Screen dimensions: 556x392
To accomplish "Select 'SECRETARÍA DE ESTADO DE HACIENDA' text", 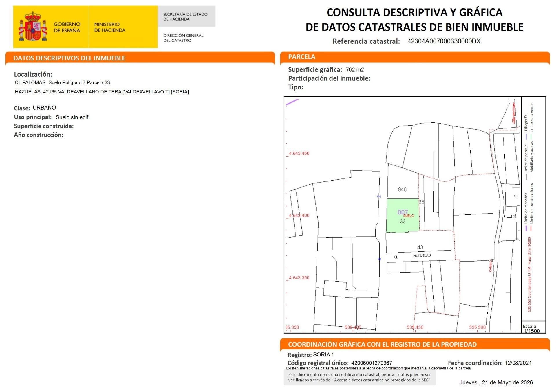I will 185,16.
